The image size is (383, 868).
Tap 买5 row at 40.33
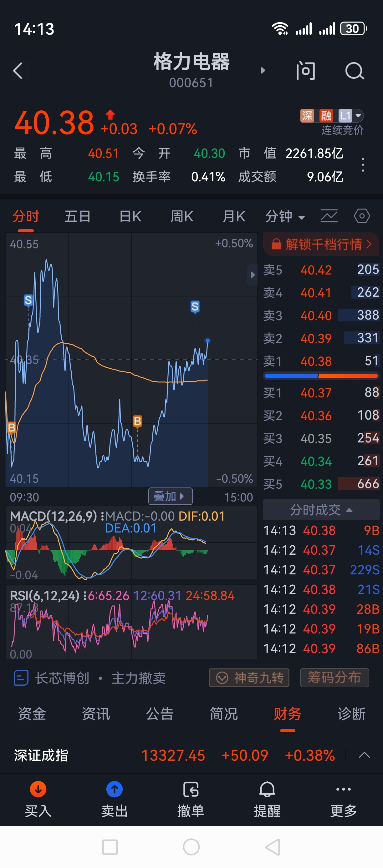321,484
